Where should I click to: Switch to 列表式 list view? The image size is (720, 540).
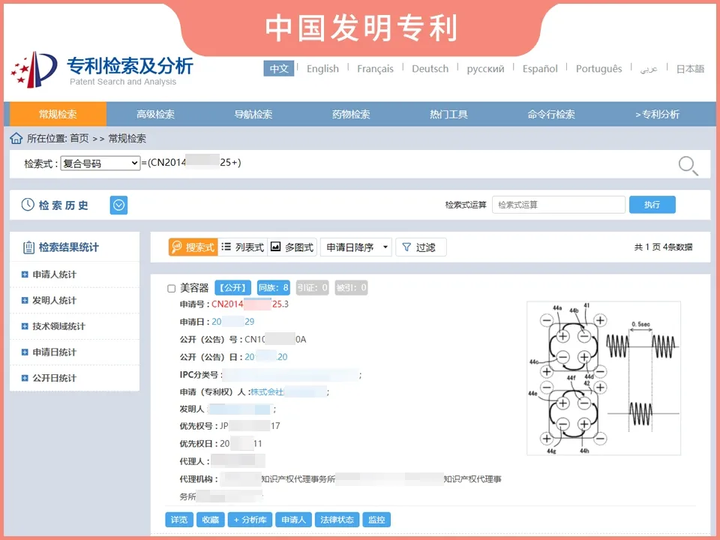point(243,247)
